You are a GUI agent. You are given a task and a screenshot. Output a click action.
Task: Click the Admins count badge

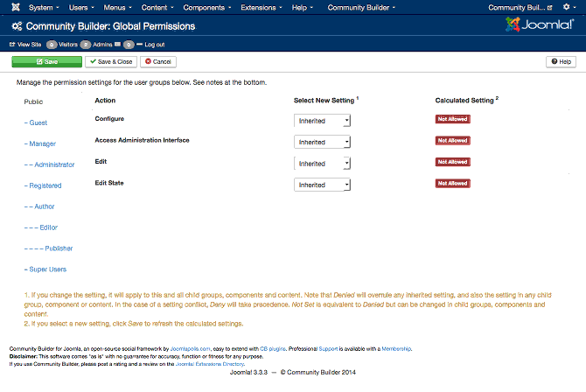(x=86, y=45)
